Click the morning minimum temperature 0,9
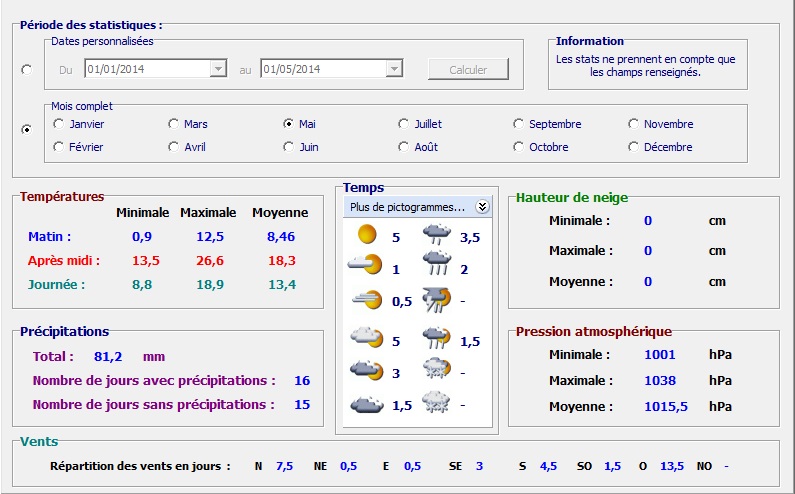The width and height of the screenshot is (795, 494). [x=142, y=236]
